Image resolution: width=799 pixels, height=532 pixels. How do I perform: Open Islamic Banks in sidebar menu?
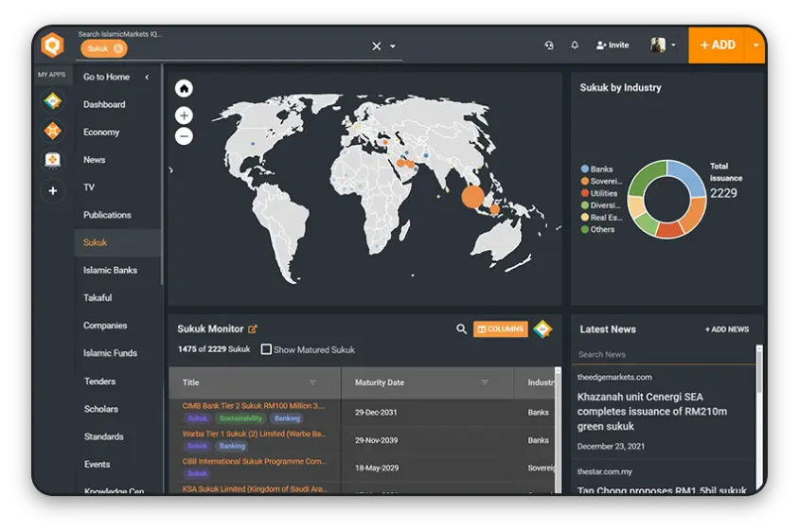[x=110, y=271]
